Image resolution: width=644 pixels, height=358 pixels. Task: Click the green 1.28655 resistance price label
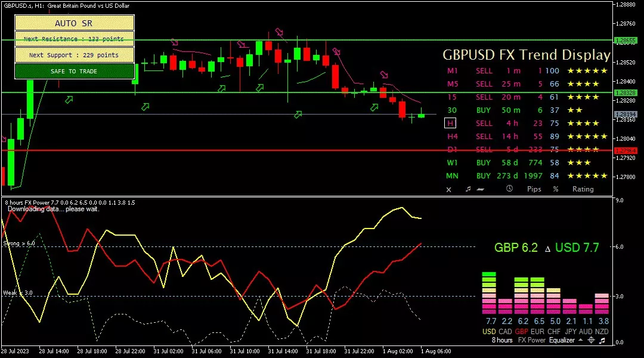pos(626,41)
